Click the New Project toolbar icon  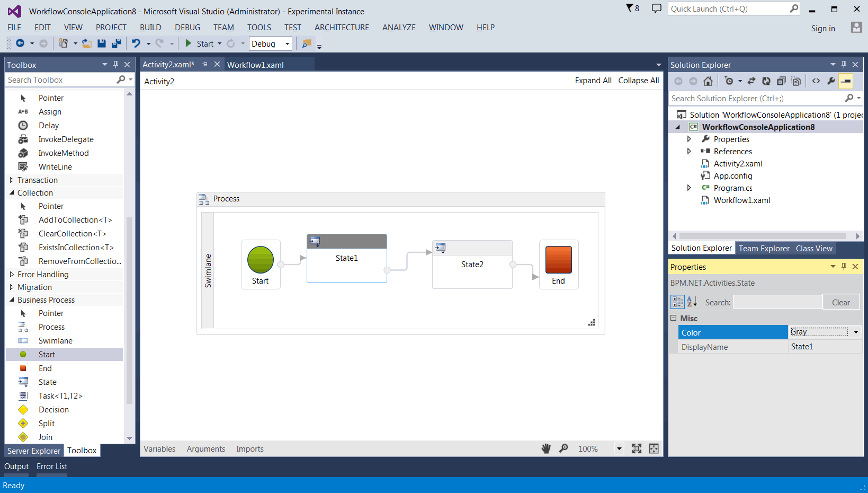(x=63, y=43)
